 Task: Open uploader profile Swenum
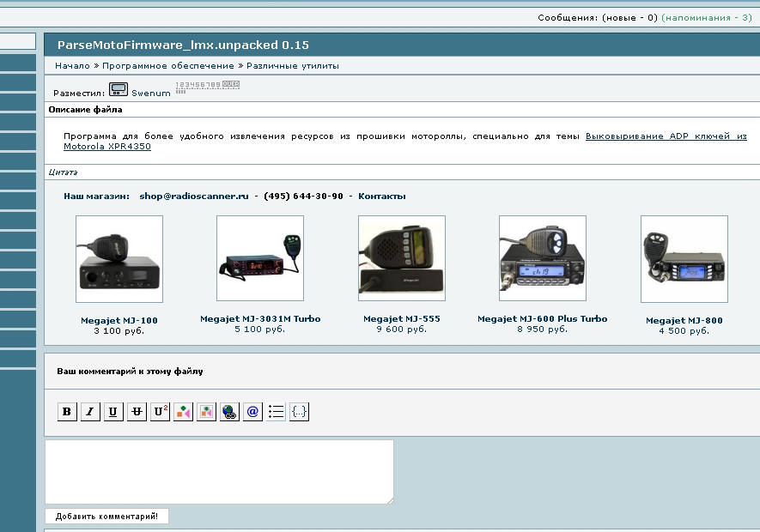click(151, 93)
